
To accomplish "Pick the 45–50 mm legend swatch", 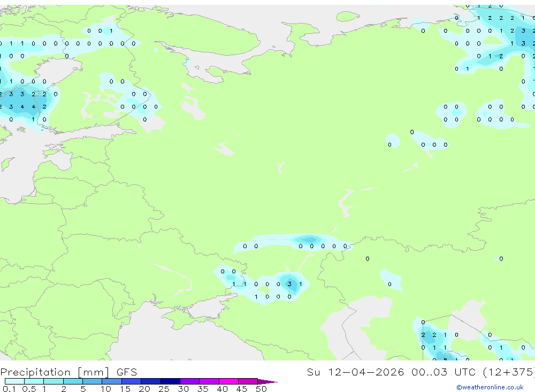I will tap(248, 381).
